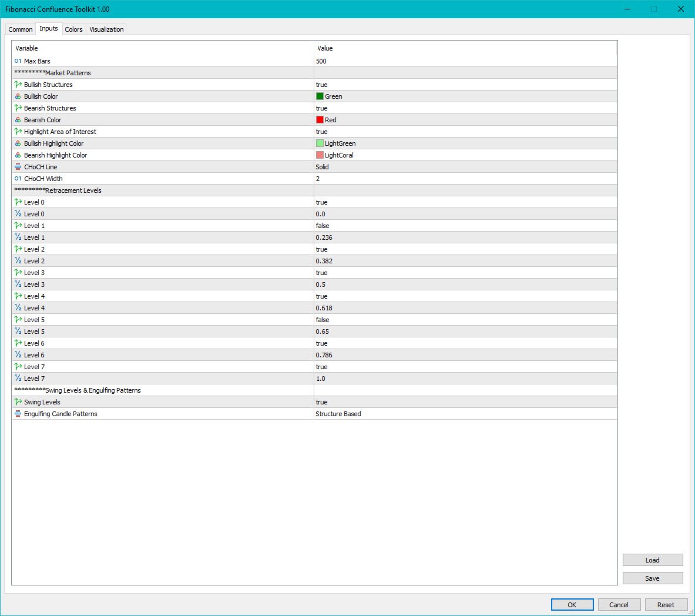Click the Load button
Viewport: 695px width, 616px height.
tap(652, 560)
